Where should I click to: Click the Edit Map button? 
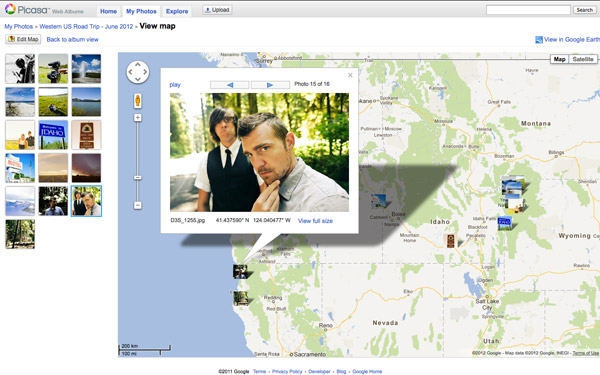coord(23,39)
